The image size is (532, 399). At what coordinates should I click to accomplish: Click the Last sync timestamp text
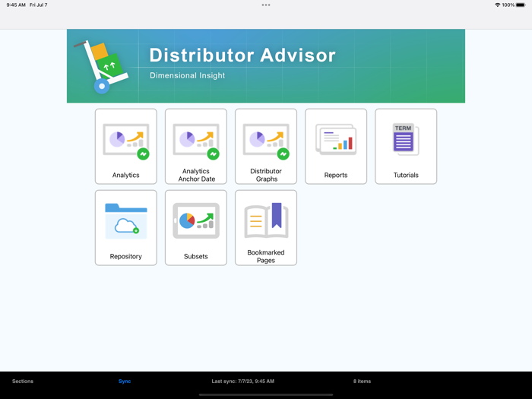243,382
